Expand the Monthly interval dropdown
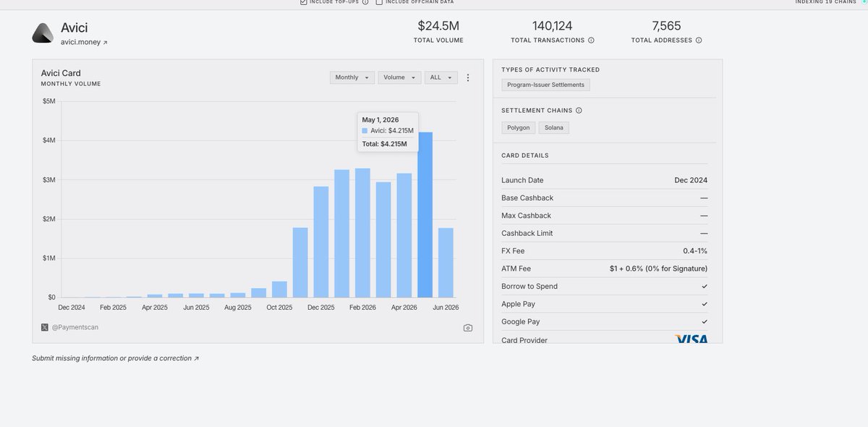868x427 pixels. click(x=352, y=77)
